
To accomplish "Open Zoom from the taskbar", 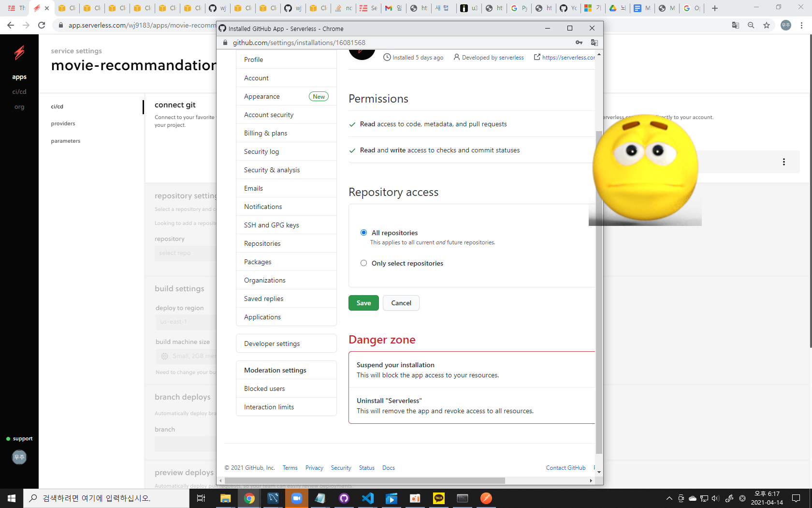I will tap(296, 498).
